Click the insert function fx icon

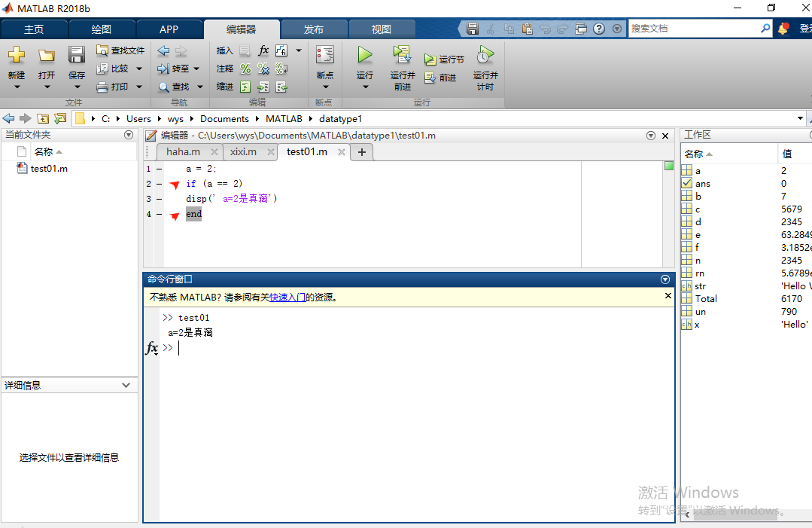pos(263,50)
